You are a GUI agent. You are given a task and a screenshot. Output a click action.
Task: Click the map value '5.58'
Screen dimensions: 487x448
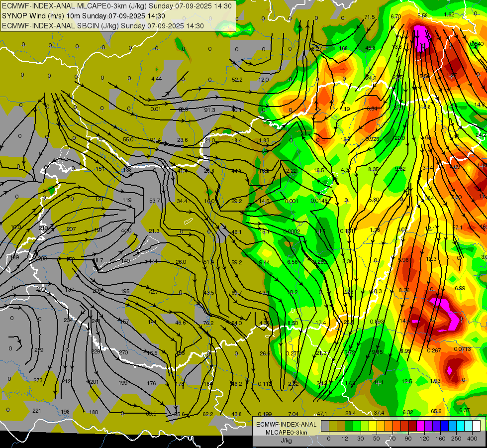pos(422,15)
